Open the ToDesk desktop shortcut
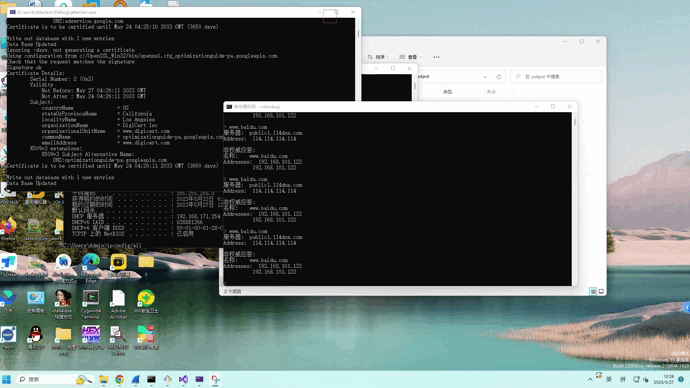This screenshot has width=690, height=388. click(x=8, y=265)
